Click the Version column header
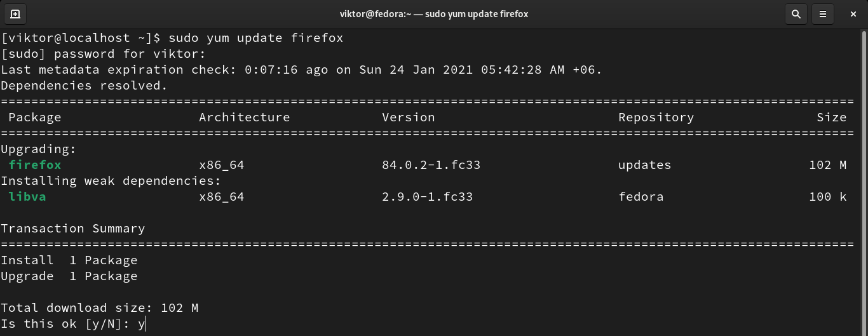Screen dimensions: 868x336 coord(408,118)
